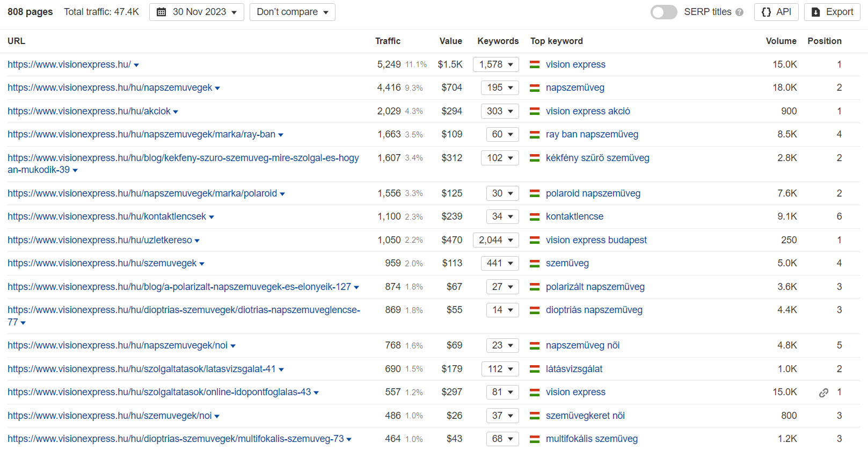Open the 30 Nov 2023 date dropdown
Viewport: 868px width, 450px height.
coord(196,12)
